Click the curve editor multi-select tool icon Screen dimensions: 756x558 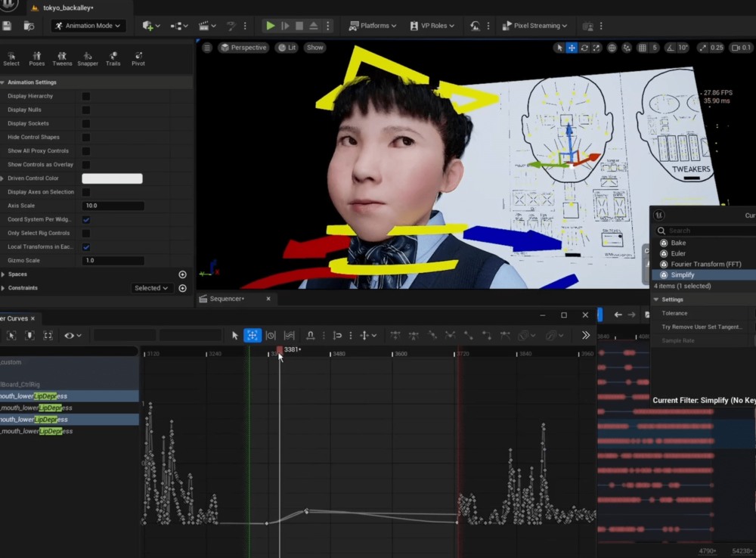[289, 335]
